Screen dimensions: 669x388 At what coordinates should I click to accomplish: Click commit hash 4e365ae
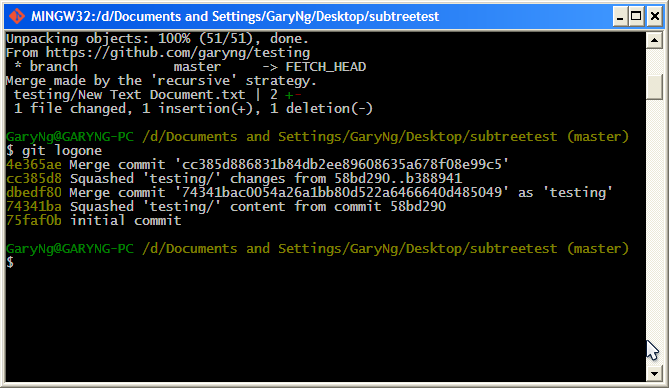(x=34, y=164)
